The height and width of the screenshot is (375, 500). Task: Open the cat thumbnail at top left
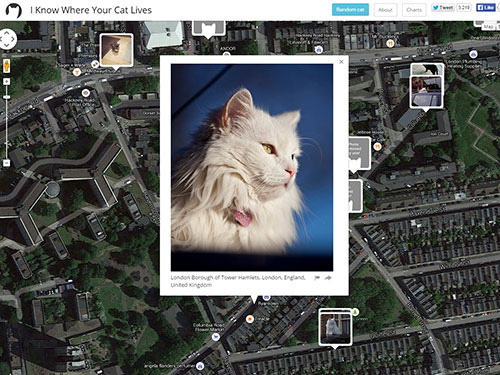click(116, 50)
